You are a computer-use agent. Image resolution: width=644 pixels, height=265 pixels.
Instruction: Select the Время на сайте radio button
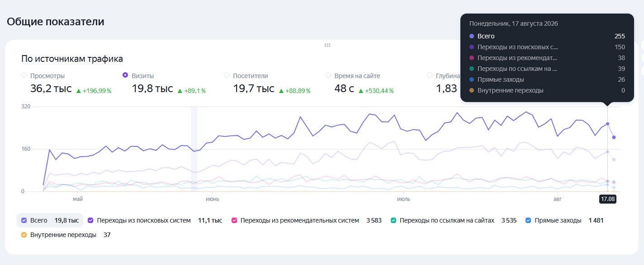(328, 75)
